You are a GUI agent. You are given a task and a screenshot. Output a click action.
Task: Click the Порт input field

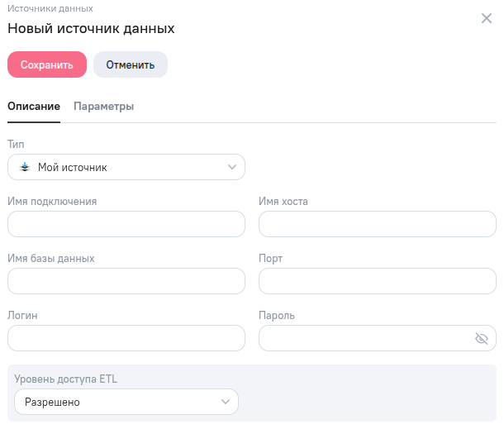[377, 281]
